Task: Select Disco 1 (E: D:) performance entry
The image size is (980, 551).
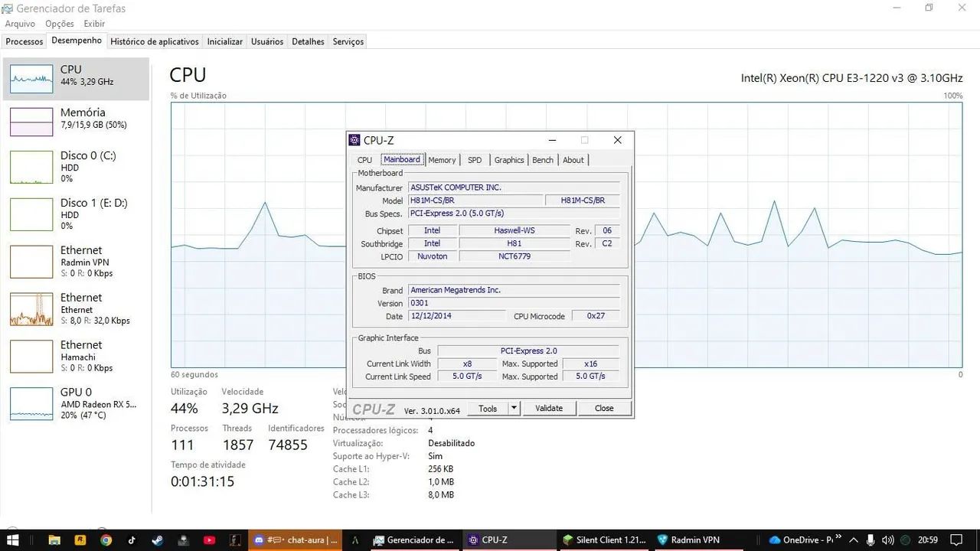Action: [77, 214]
